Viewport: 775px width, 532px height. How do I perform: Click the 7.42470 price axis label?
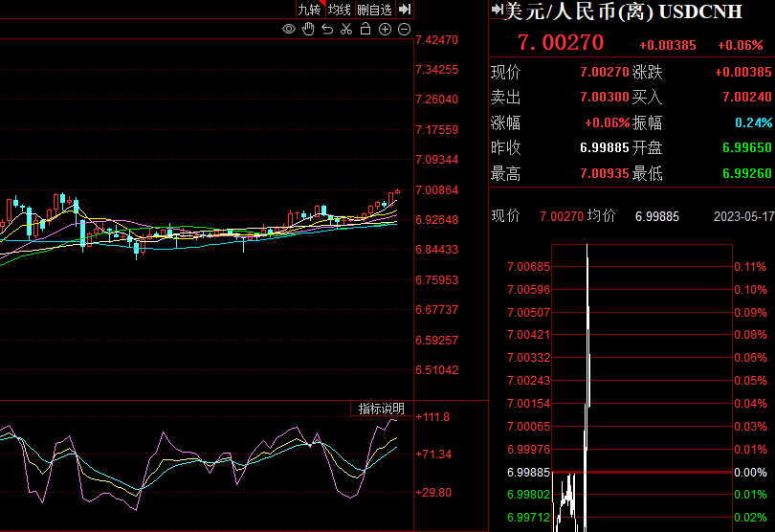click(437, 39)
